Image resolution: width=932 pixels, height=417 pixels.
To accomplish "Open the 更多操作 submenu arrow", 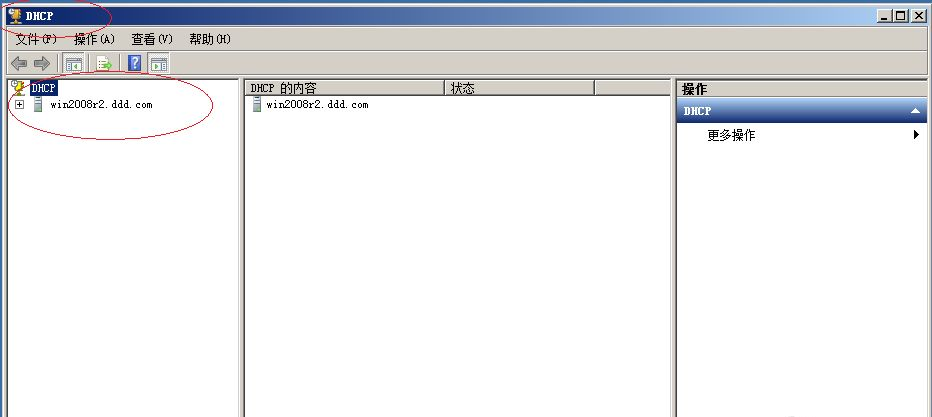I will [916, 135].
